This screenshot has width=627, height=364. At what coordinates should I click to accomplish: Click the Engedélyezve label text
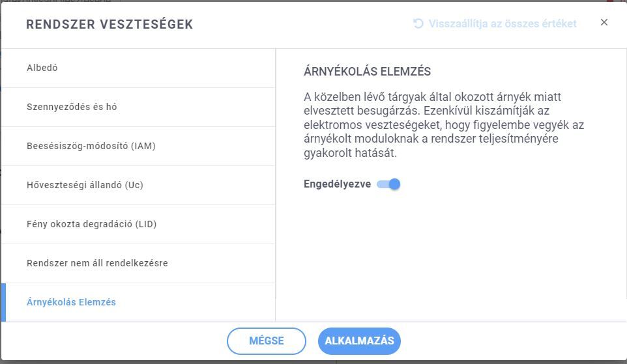tap(337, 184)
